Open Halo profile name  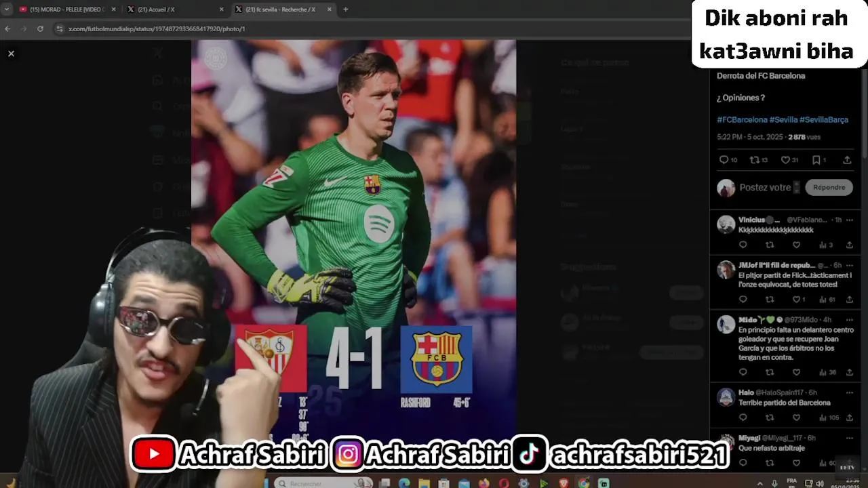click(x=746, y=392)
